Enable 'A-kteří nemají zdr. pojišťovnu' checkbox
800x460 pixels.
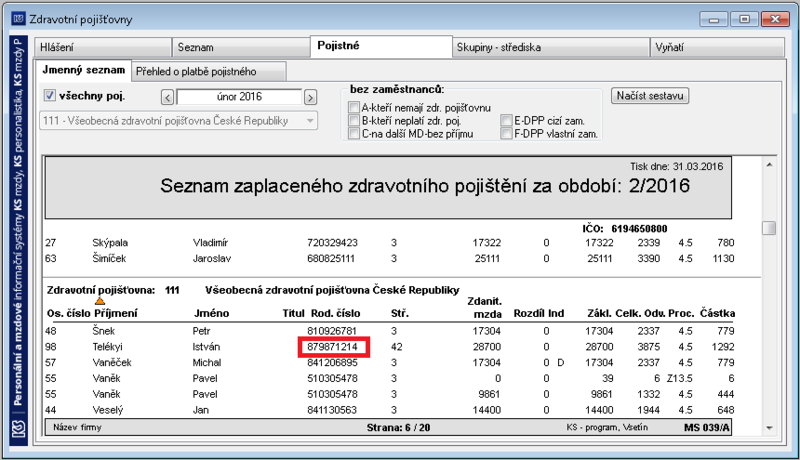(354, 108)
